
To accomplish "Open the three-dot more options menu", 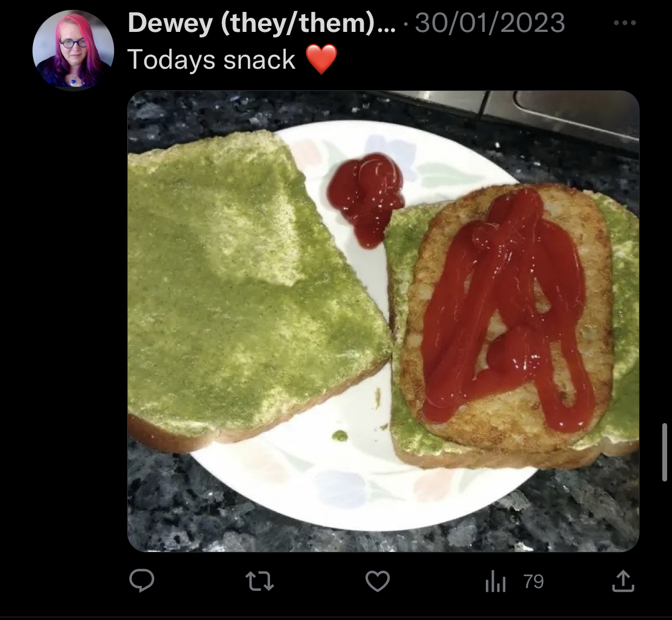I will click(625, 23).
